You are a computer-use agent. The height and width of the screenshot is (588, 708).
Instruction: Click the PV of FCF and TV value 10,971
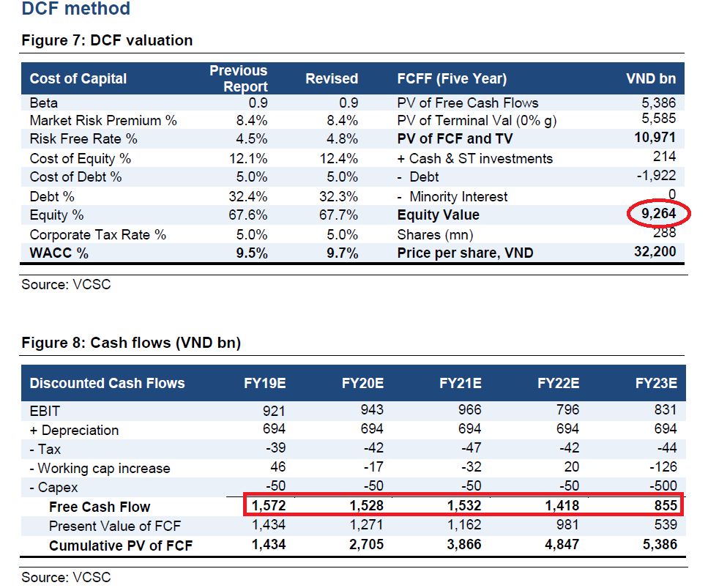(654, 138)
